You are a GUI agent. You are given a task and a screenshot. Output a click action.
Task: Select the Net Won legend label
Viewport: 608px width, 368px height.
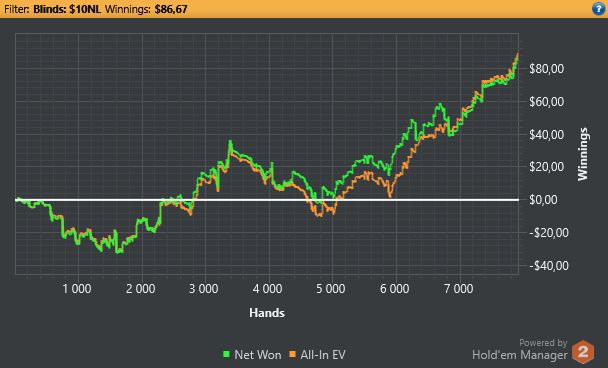coord(258,354)
